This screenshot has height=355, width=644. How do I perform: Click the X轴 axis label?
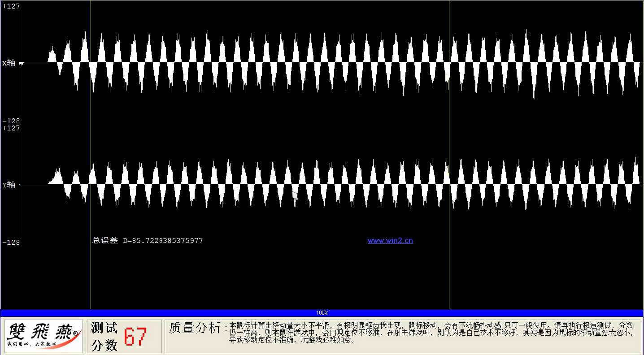pos(9,63)
